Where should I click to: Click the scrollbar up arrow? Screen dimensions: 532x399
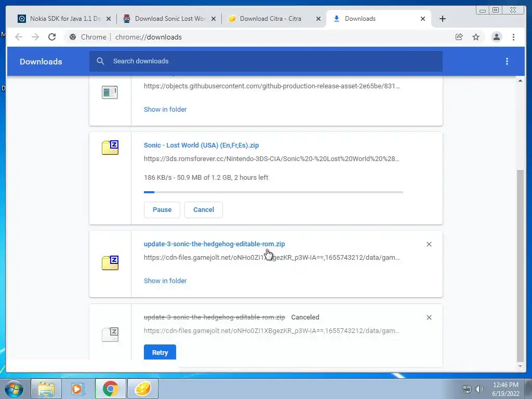[x=520, y=81]
